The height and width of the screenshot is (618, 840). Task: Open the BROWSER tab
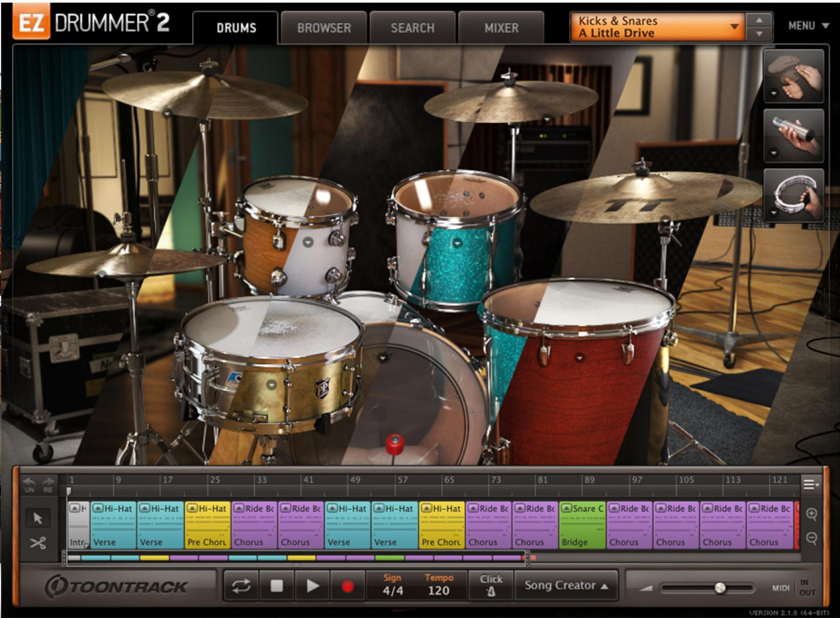coord(323,28)
